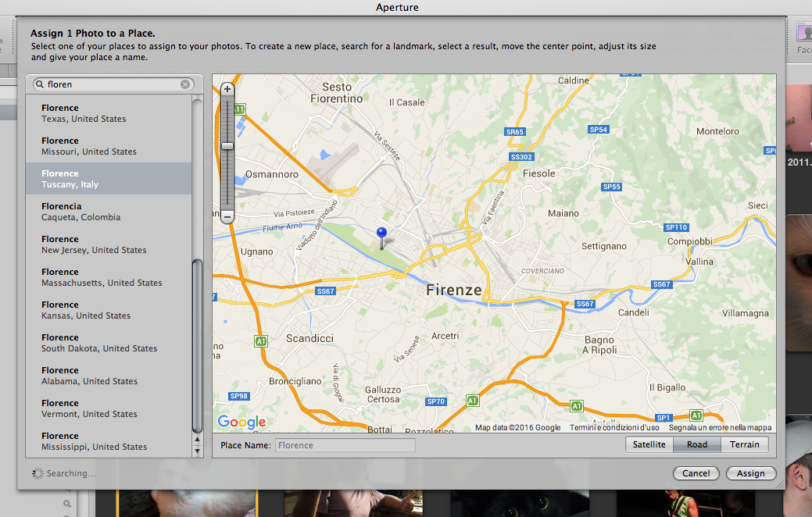Viewport: 812px width, 517px height.
Task: Click the Monteloro label on the map
Action: (717, 131)
